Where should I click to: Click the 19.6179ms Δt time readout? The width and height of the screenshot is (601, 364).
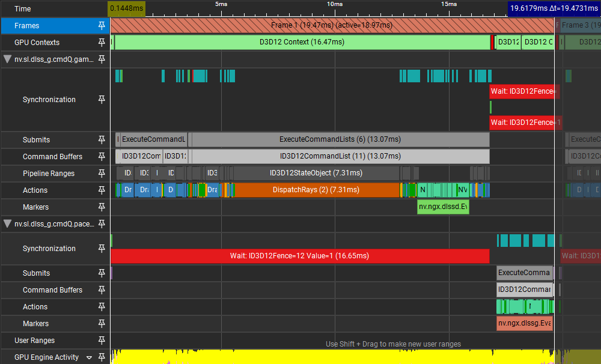coord(554,8)
